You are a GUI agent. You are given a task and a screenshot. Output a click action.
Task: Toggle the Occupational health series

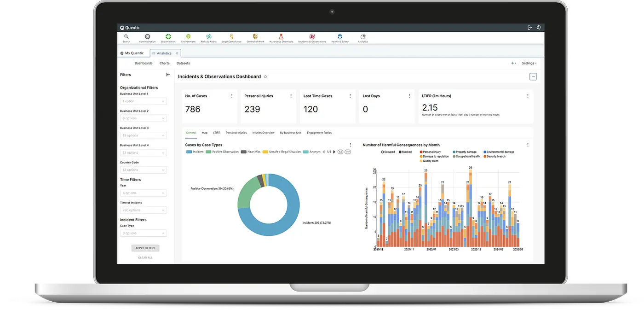coord(466,156)
